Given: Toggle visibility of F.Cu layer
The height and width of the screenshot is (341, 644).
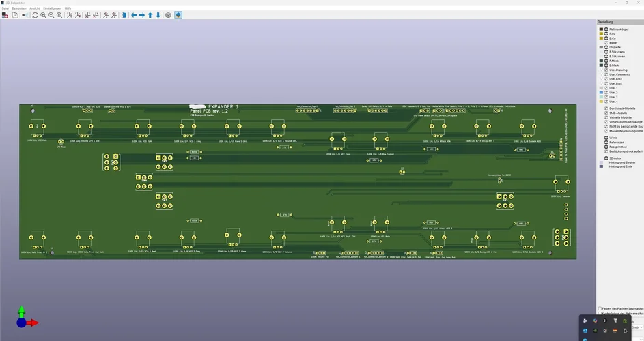Looking at the screenshot, I should [606, 33].
